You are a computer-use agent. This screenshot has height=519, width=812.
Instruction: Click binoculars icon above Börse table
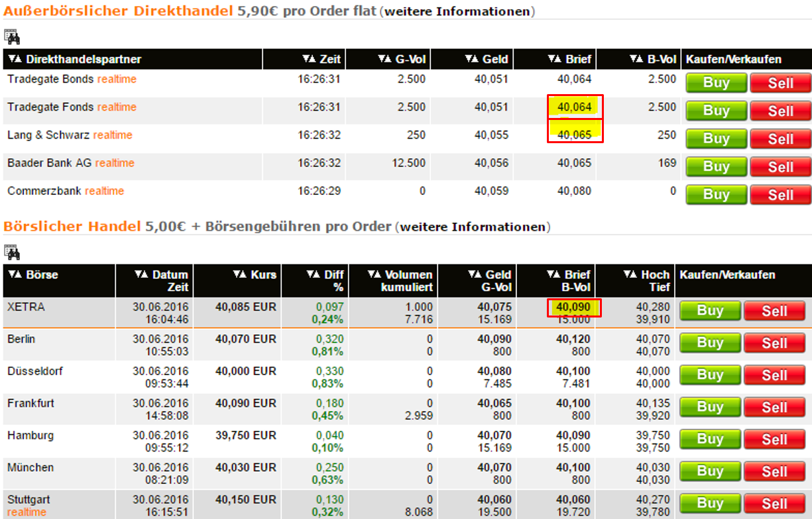[x=12, y=252]
